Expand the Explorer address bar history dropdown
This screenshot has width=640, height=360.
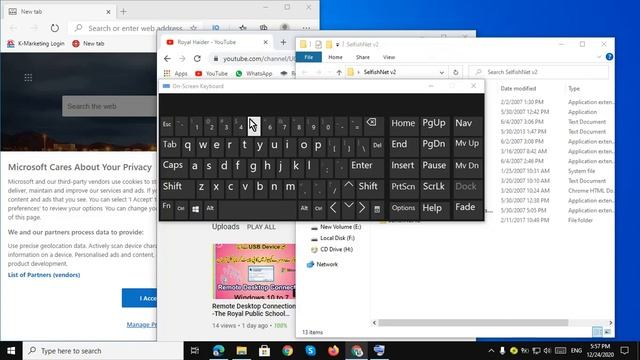441,72
